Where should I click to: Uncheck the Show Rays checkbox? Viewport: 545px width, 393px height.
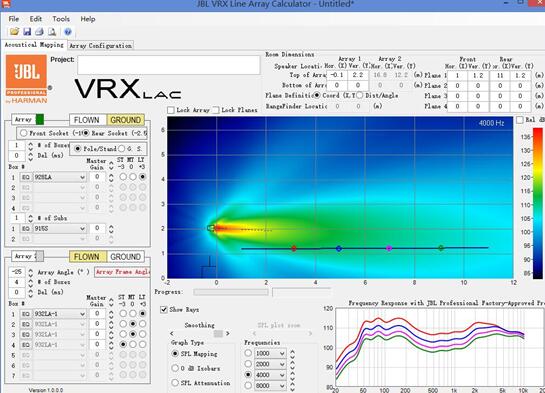(x=164, y=309)
